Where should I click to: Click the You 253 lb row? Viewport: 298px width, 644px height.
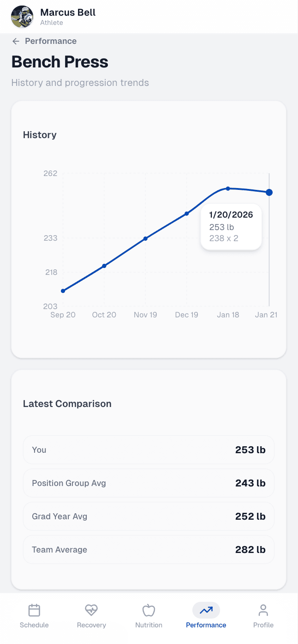point(149,450)
